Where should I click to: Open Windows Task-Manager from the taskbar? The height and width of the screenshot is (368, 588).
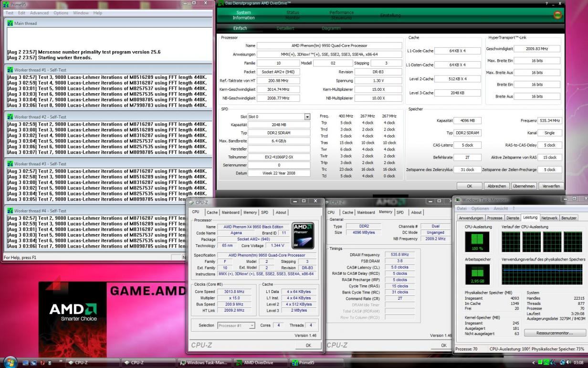click(x=205, y=362)
